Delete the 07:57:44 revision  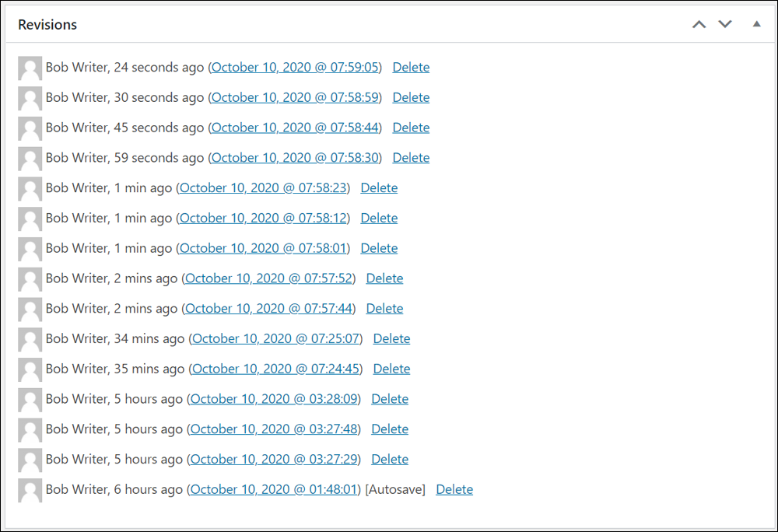point(384,309)
